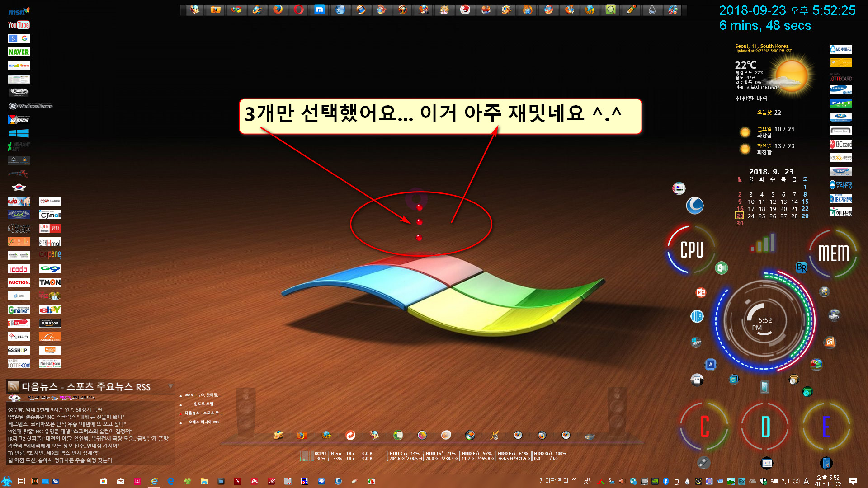Image resolution: width=868 pixels, height=488 pixels.
Task: Open the IBK bank shortcut
Action: [x=840, y=198]
